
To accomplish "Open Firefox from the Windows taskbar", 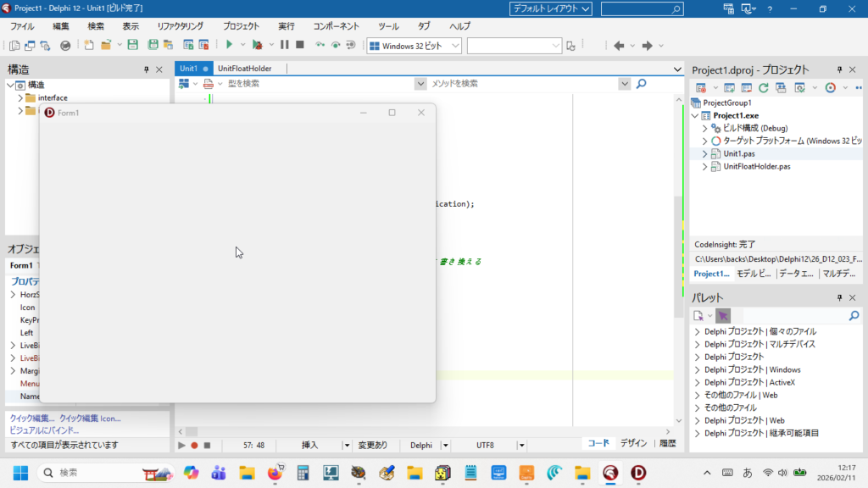I will pos(275,473).
